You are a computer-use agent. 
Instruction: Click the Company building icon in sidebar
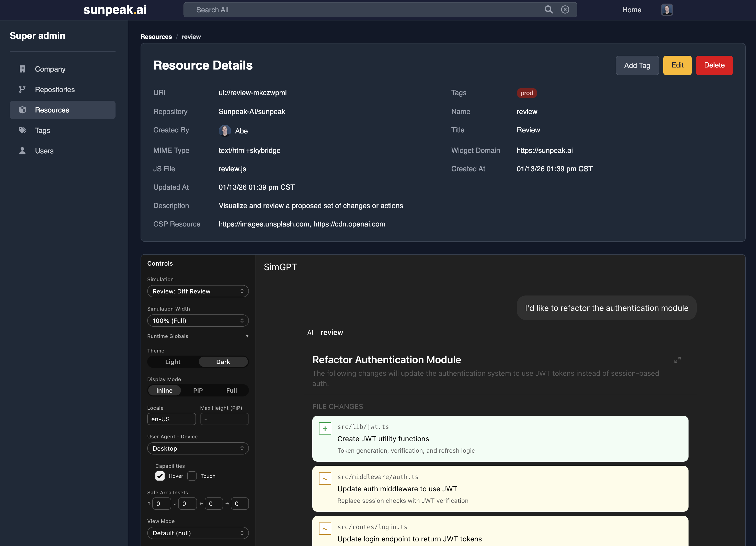22,69
